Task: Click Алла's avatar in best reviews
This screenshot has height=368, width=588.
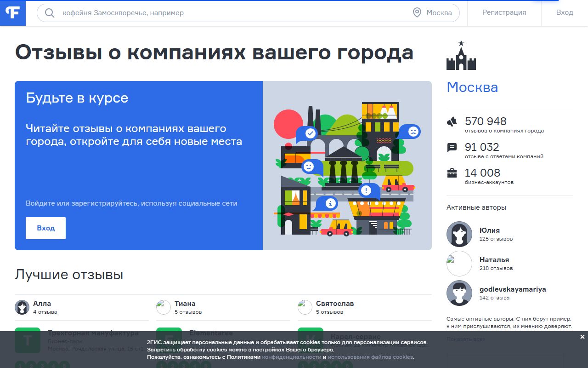Action: [22, 307]
